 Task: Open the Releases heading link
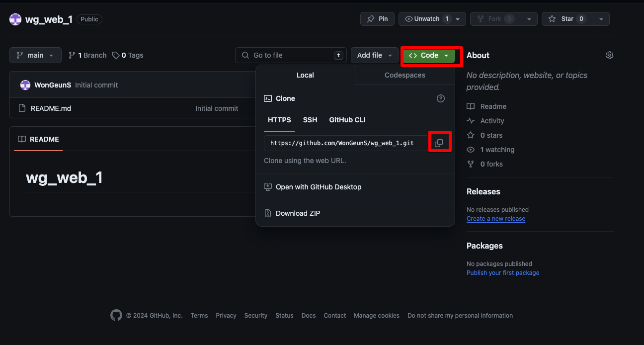click(x=483, y=191)
